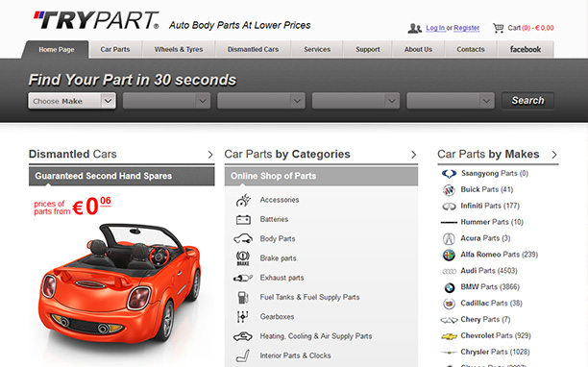
Task: Open the Contacts tab
Action: click(x=471, y=50)
